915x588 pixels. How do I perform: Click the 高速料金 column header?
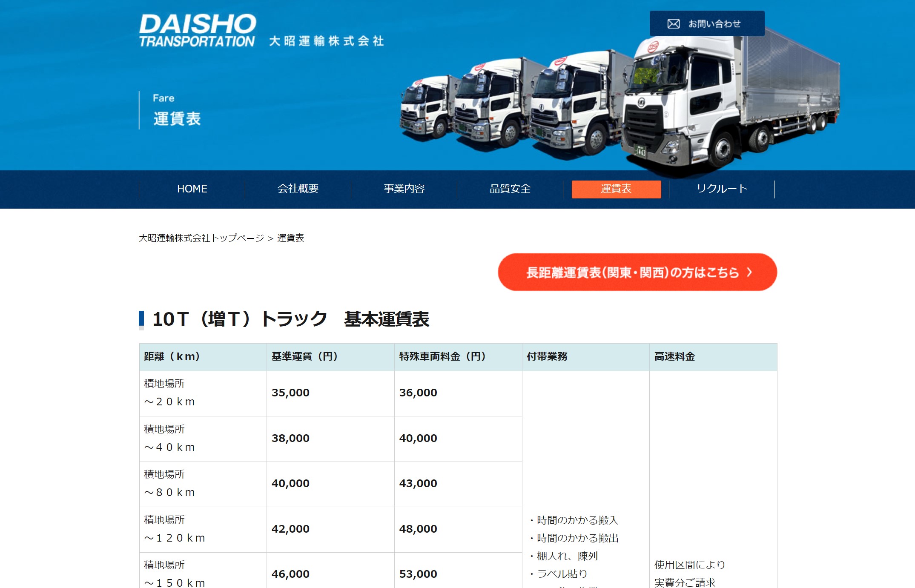713,357
